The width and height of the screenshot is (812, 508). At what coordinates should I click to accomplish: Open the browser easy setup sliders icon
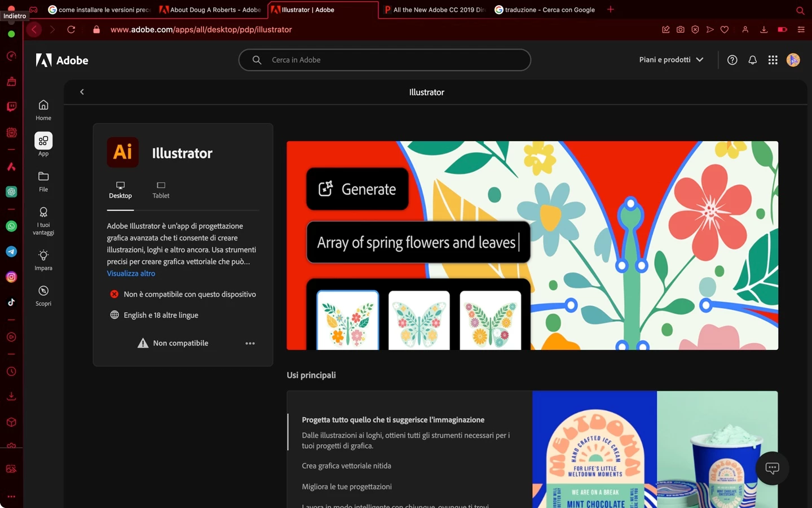pos(801,29)
